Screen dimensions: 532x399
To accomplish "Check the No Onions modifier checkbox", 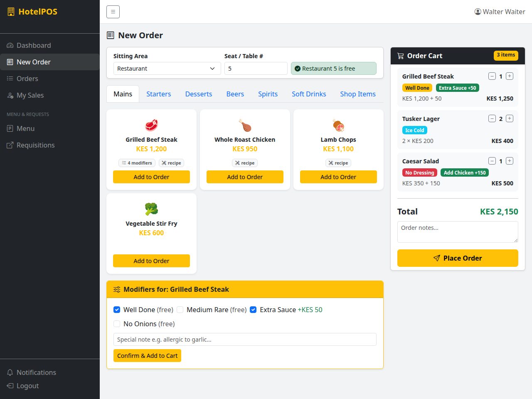I will tap(117, 324).
